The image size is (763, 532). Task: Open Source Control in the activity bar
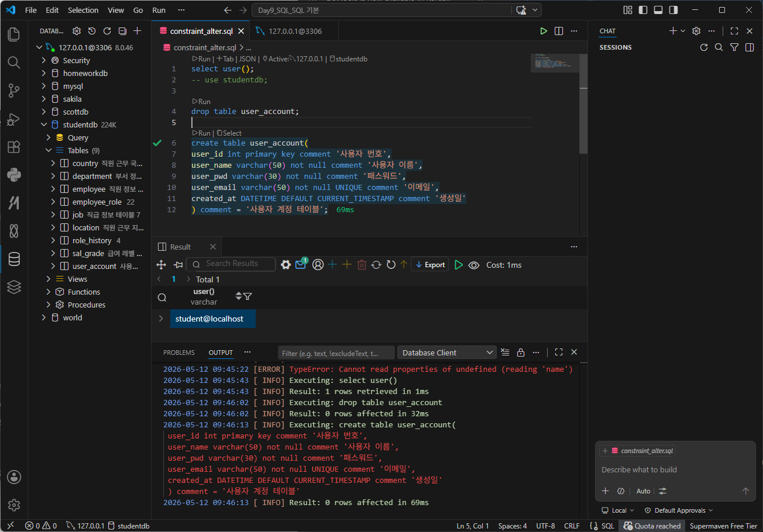[14, 90]
